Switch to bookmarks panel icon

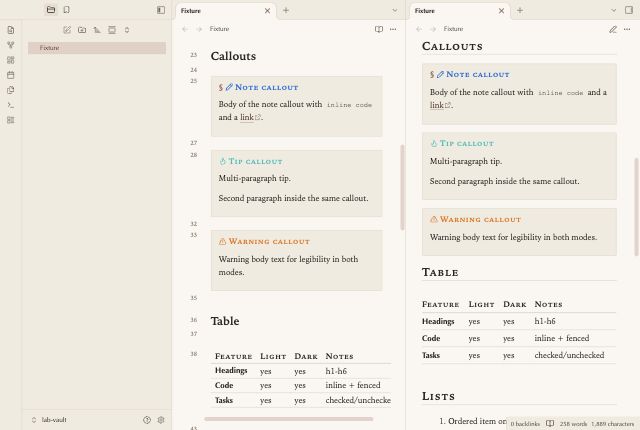click(67, 10)
